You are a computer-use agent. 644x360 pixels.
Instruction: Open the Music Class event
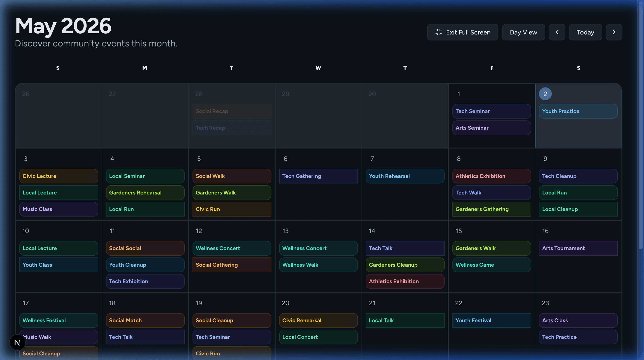(58, 209)
